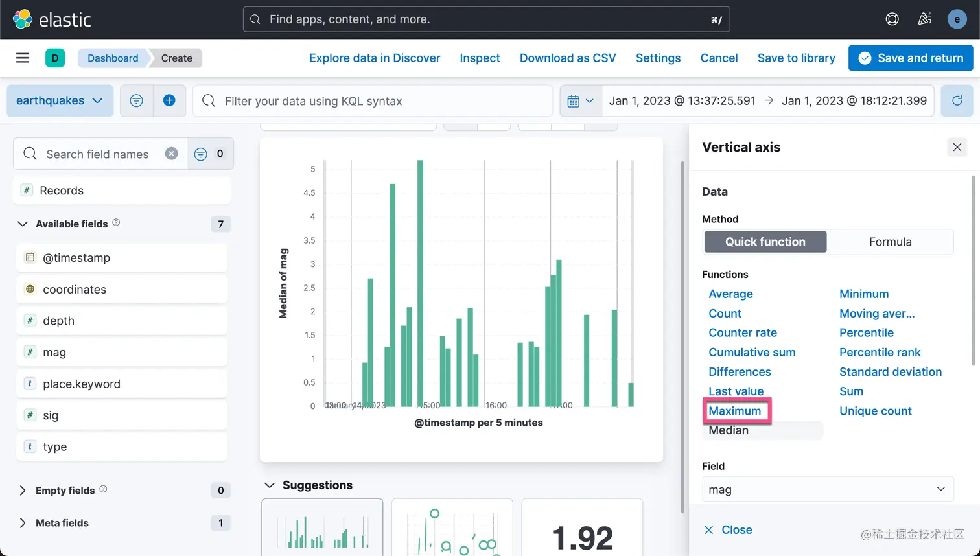Screen dimensions: 980x556
Task: Switch method to Formula
Action: (890, 242)
